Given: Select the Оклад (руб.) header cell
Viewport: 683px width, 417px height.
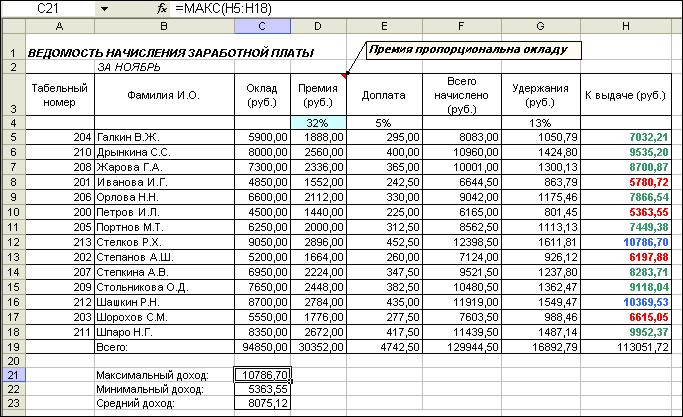Looking at the screenshot, I should (263, 94).
